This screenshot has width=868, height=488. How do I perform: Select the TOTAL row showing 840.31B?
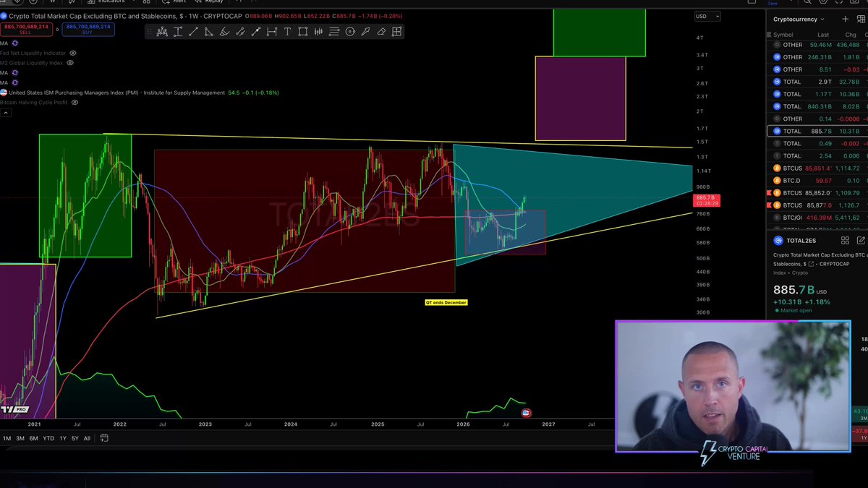[x=817, y=106]
